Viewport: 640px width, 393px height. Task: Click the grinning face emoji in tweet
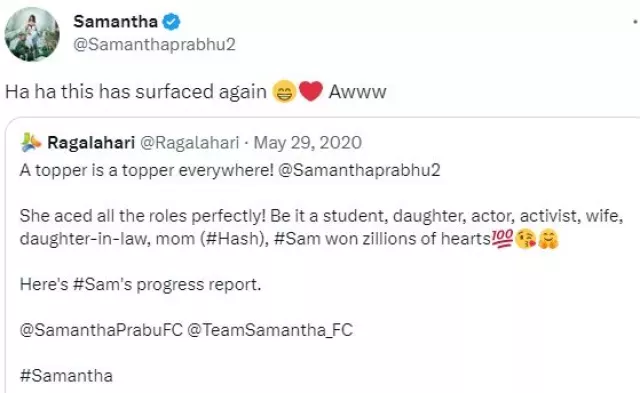pos(284,91)
